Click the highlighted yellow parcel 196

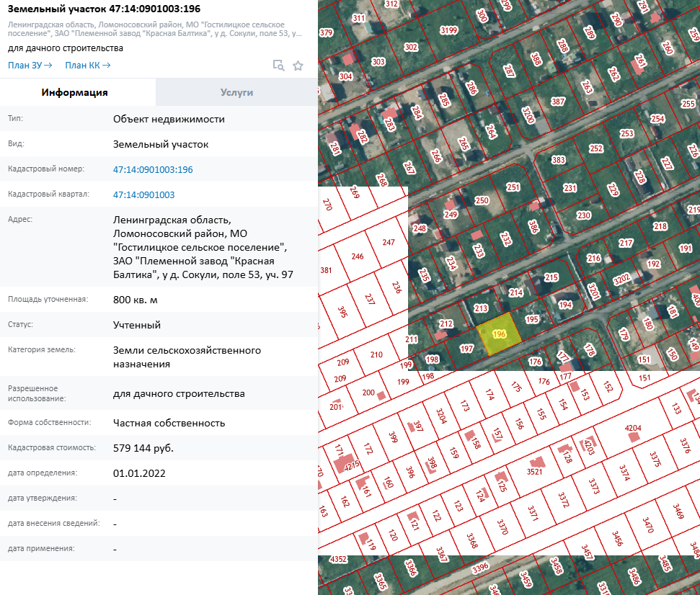click(497, 334)
